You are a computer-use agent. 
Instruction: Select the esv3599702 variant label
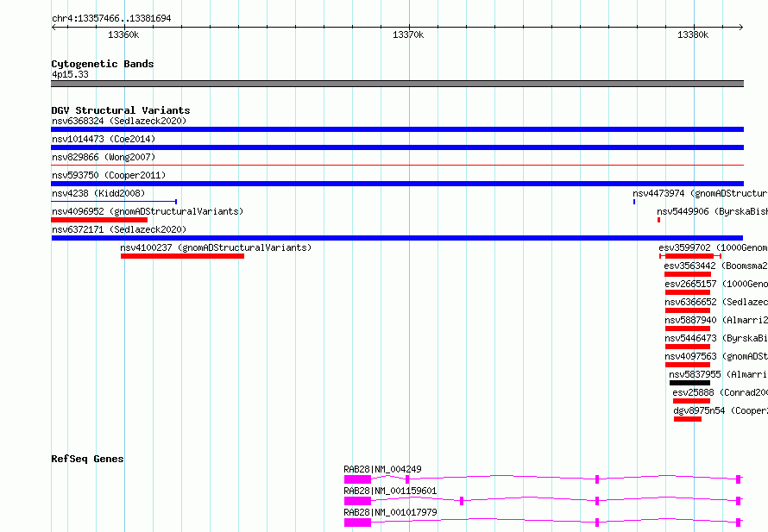coord(713,247)
